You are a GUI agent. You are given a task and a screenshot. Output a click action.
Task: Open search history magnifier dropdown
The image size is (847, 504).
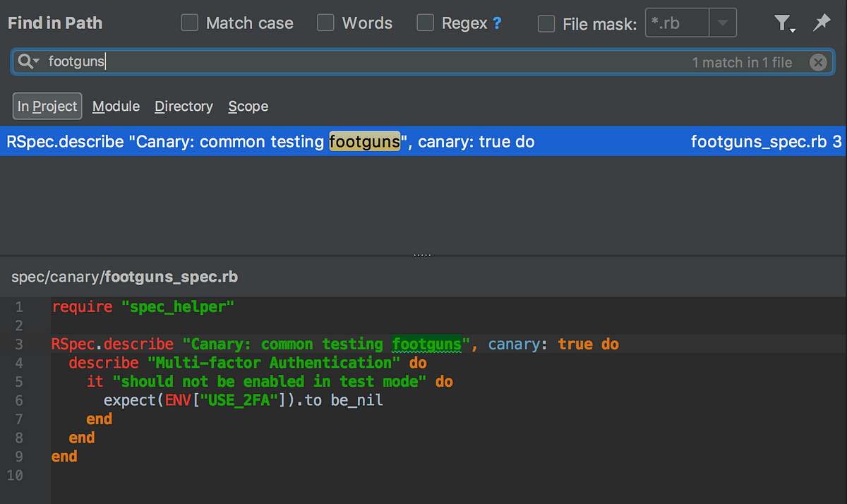click(28, 62)
